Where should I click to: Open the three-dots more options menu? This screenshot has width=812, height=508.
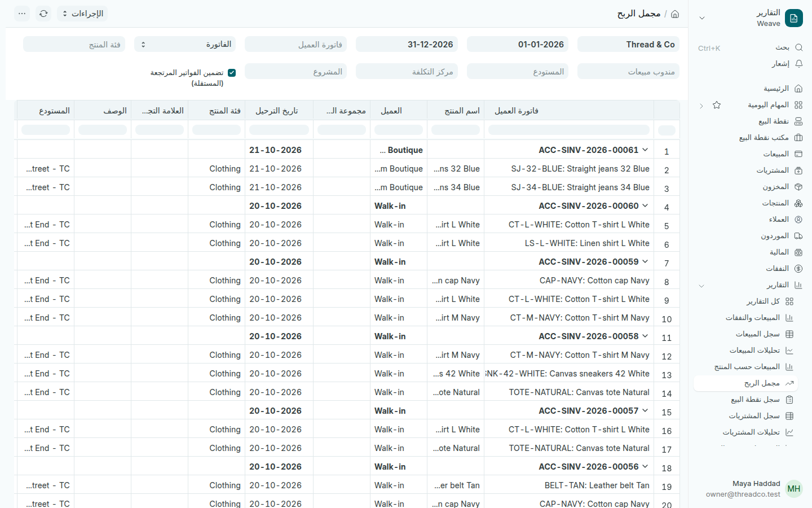[x=22, y=14]
